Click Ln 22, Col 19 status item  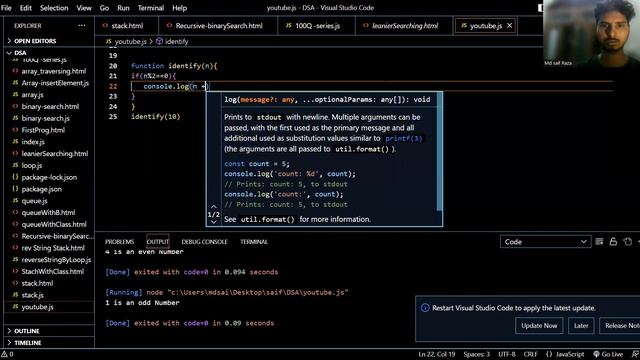point(436,354)
